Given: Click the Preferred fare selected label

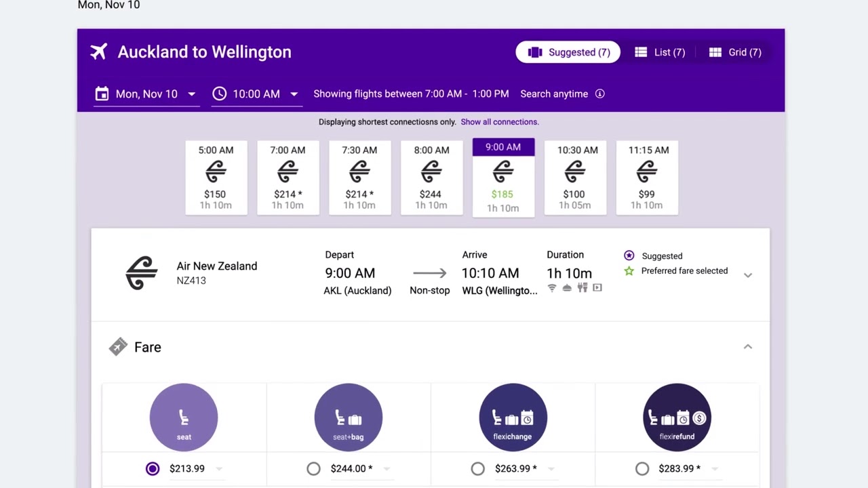Looking at the screenshot, I should click(x=684, y=271).
